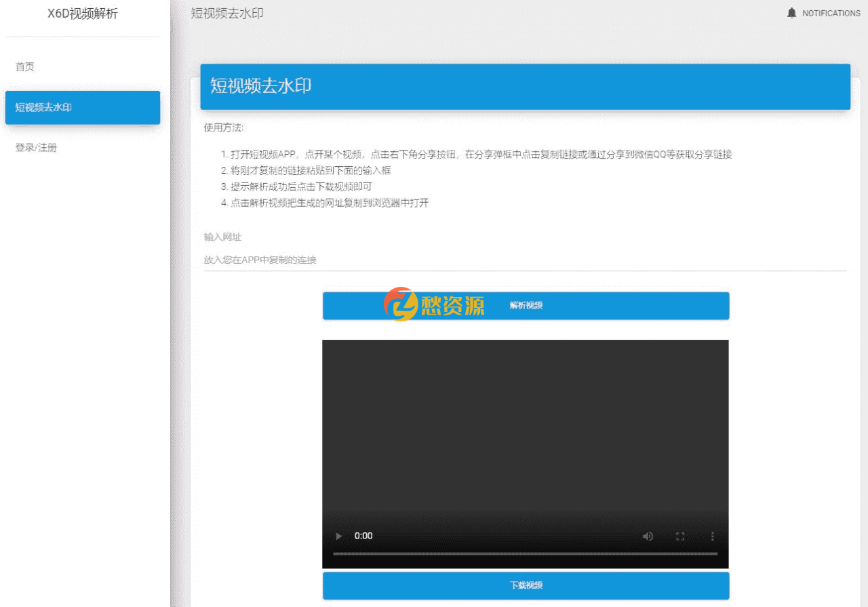
Task: Click the bell icon next to NOTIFICATIONS
Action: pyautogui.click(x=791, y=13)
